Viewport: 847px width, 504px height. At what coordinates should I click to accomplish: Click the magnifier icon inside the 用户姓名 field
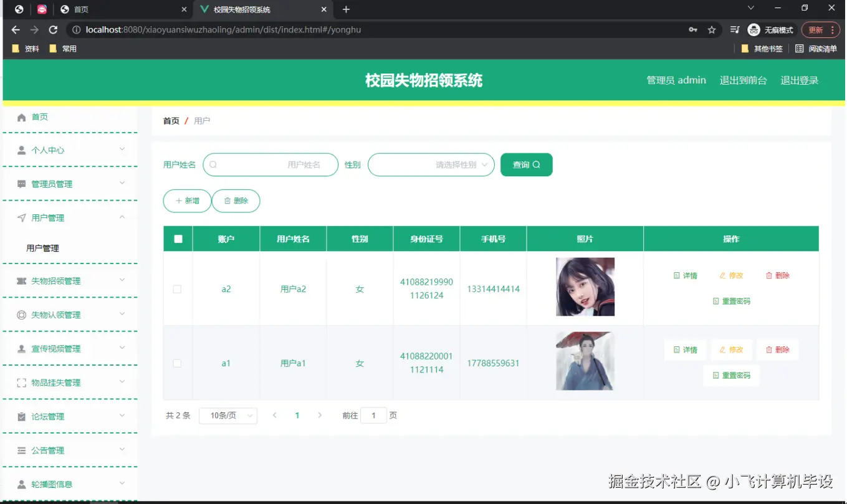[213, 164]
